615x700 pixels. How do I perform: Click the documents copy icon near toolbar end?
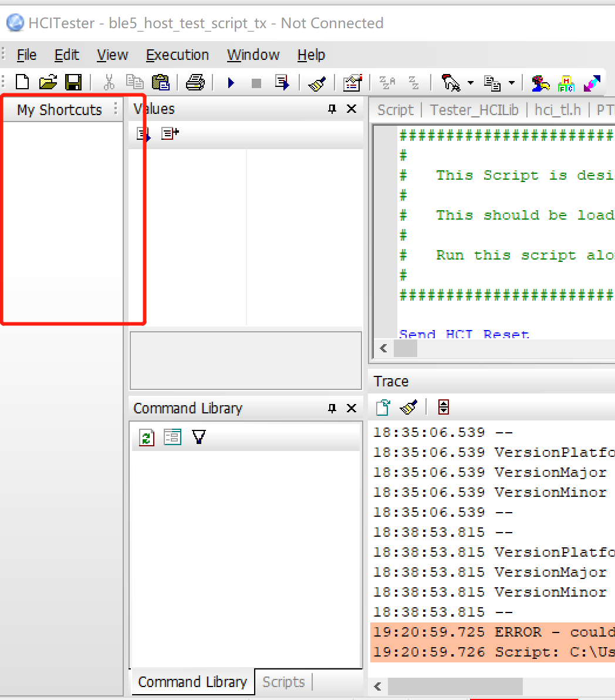click(x=492, y=83)
